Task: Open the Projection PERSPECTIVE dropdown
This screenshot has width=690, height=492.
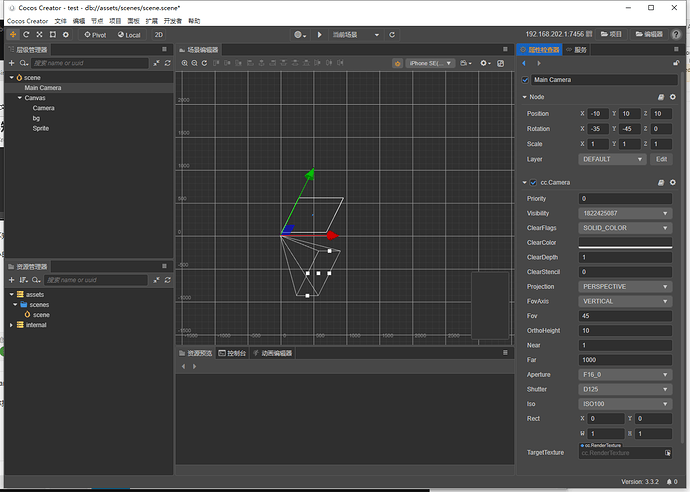Action: (625, 286)
